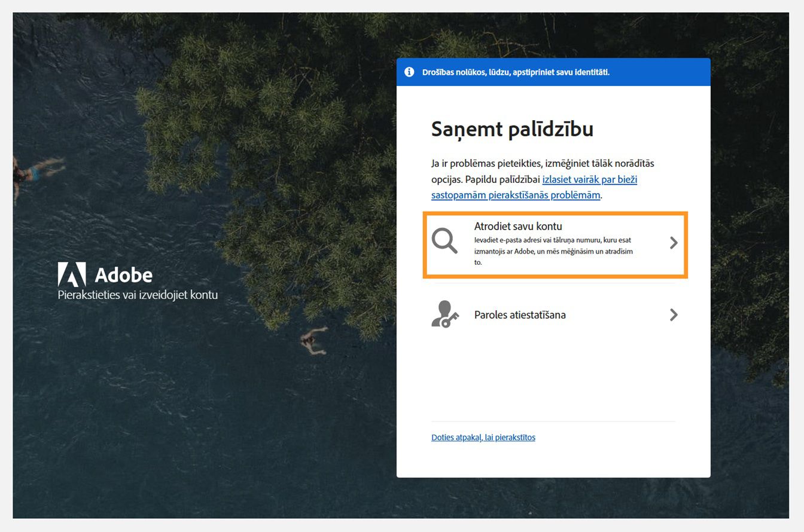Expand the 'Paroles atiestatīšana' chevron
Viewport: 804px width, 532px height.
674,314
